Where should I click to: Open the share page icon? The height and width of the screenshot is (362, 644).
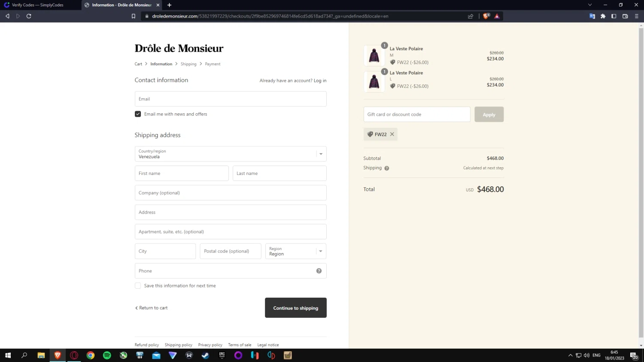(x=471, y=16)
